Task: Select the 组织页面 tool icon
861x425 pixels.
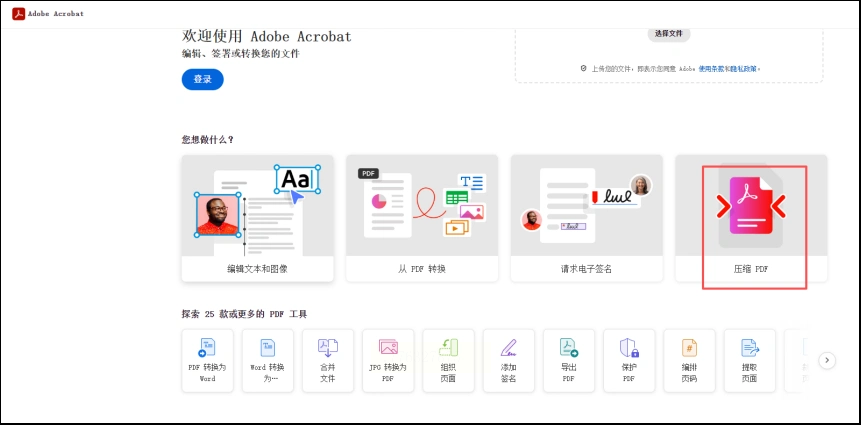Action: pyautogui.click(x=449, y=347)
